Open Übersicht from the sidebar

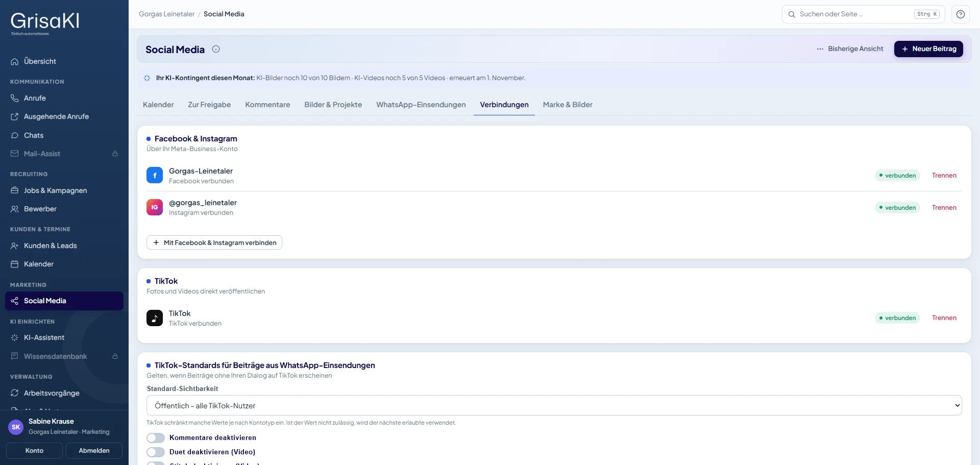coord(64,61)
